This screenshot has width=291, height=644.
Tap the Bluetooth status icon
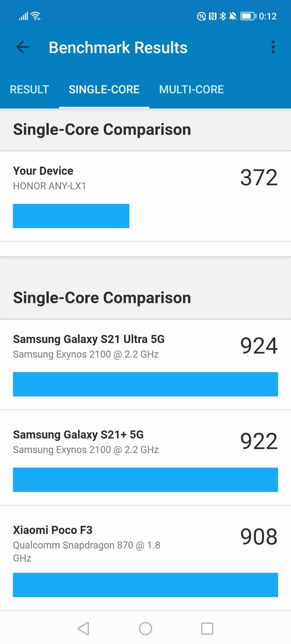click(x=223, y=16)
